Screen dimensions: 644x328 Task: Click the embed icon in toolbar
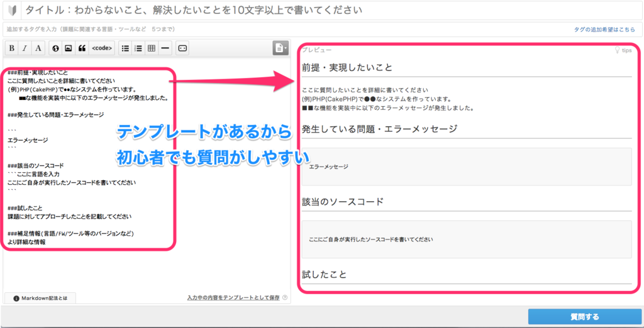(x=182, y=48)
